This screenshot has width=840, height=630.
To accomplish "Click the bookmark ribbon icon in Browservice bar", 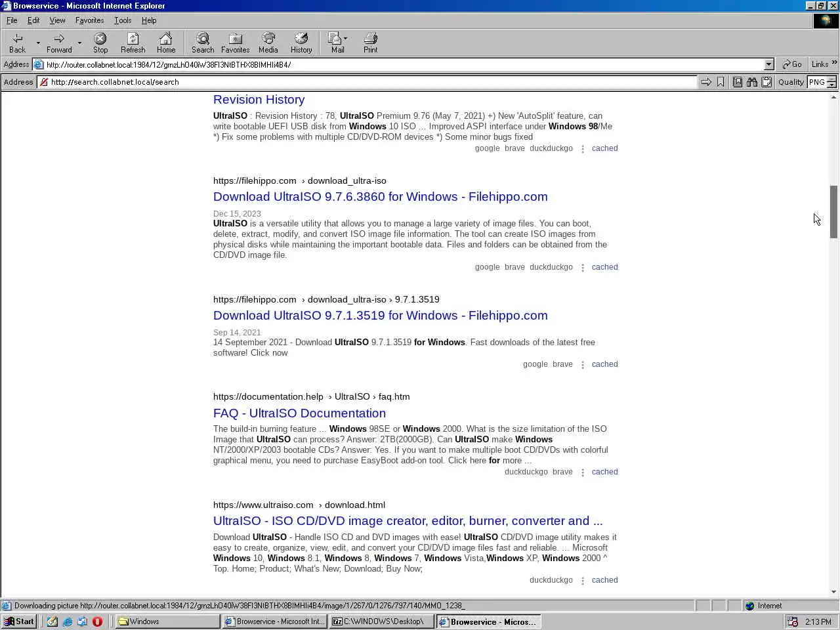I will point(721,82).
